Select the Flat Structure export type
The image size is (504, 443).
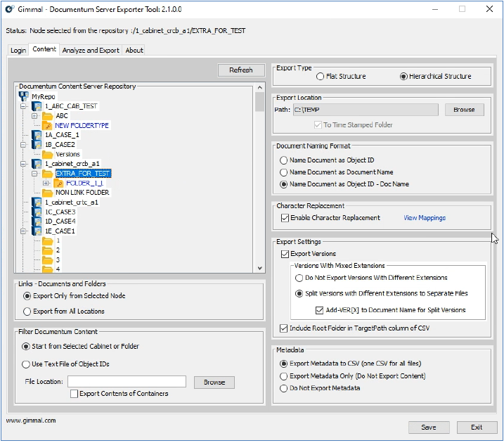[321, 76]
